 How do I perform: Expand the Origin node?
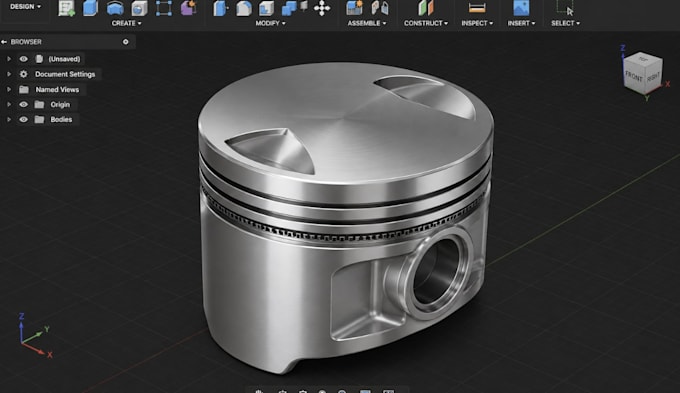[x=9, y=105]
